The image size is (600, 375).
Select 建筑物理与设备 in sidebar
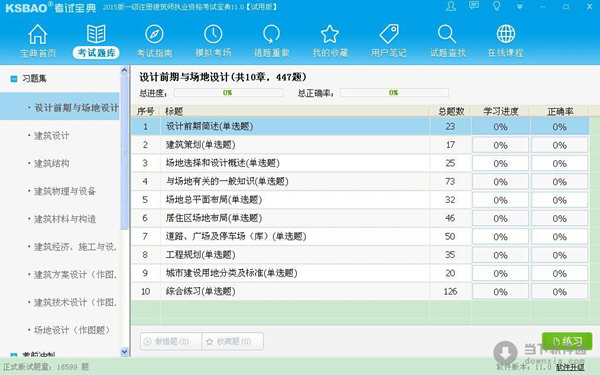click(64, 191)
